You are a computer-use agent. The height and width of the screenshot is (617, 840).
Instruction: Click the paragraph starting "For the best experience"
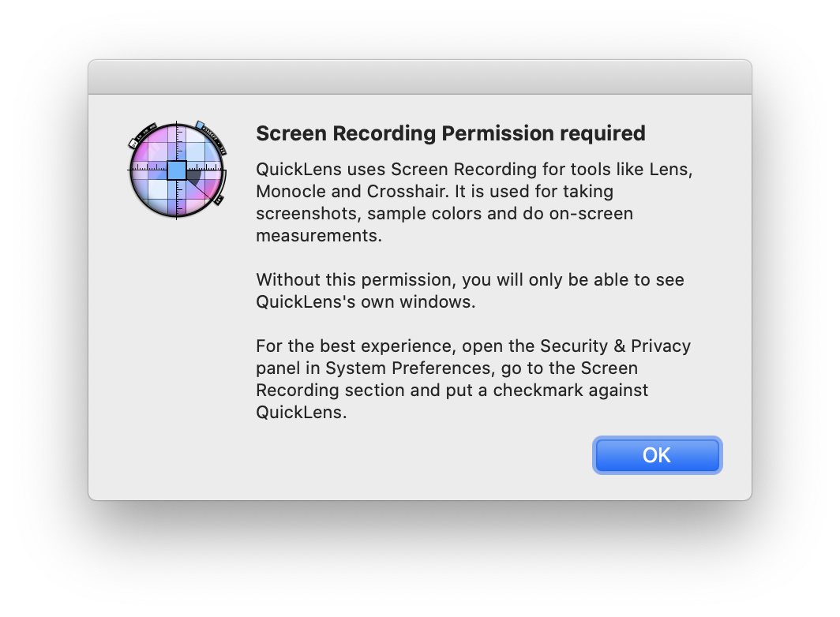[x=473, y=380]
